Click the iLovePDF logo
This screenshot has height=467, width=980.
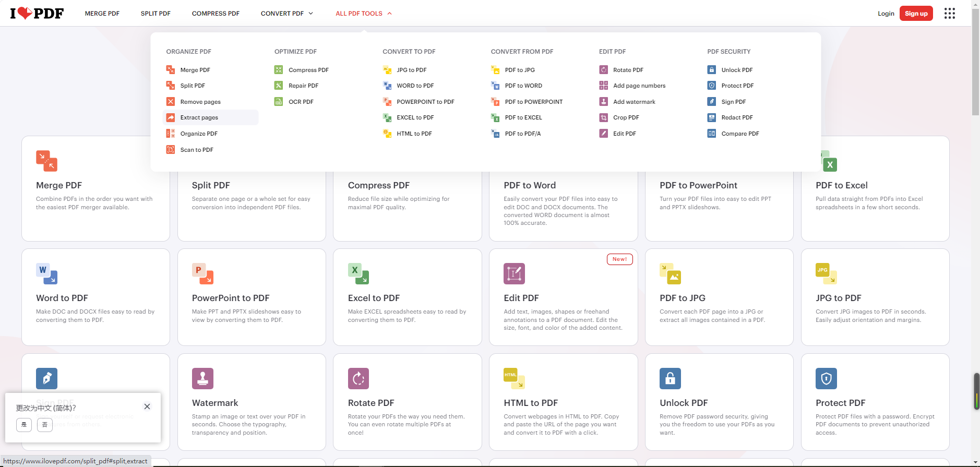tap(37, 14)
